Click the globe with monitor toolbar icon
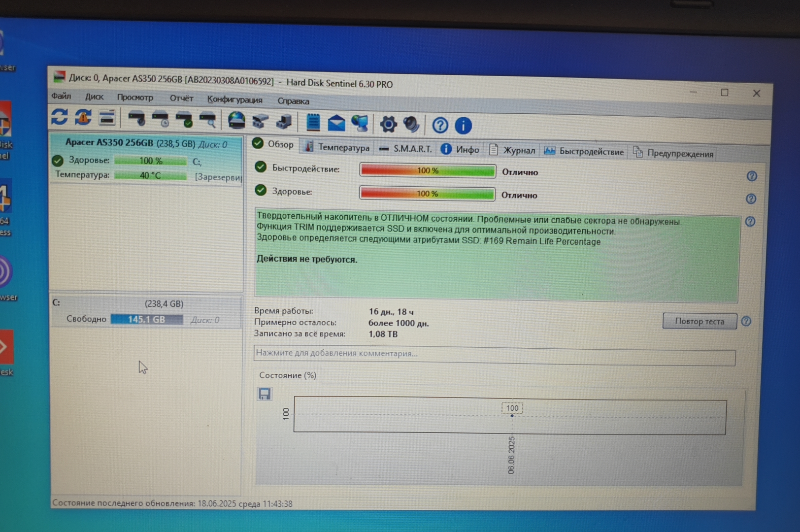The height and width of the screenshot is (532, 800). tap(360, 123)
